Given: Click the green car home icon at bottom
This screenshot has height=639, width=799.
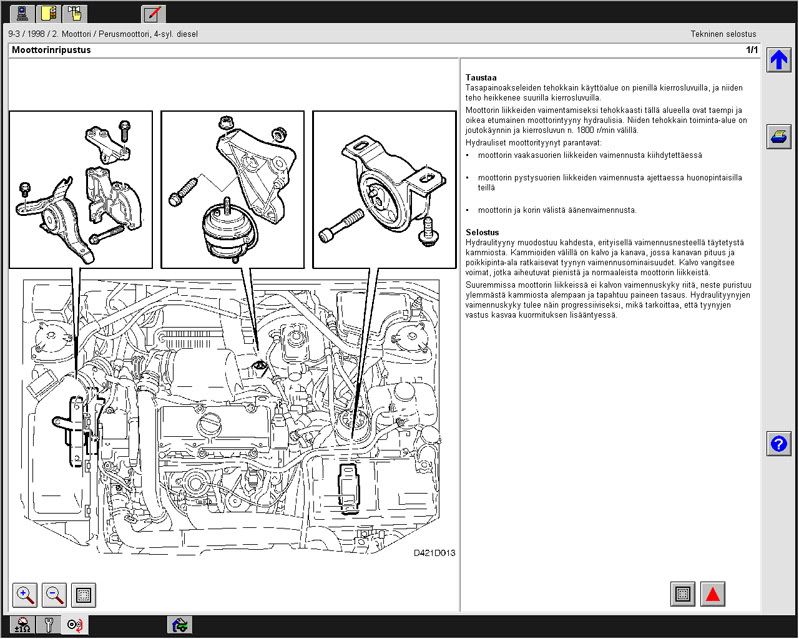Looking at the screenshot, I should tap(180, 626).
